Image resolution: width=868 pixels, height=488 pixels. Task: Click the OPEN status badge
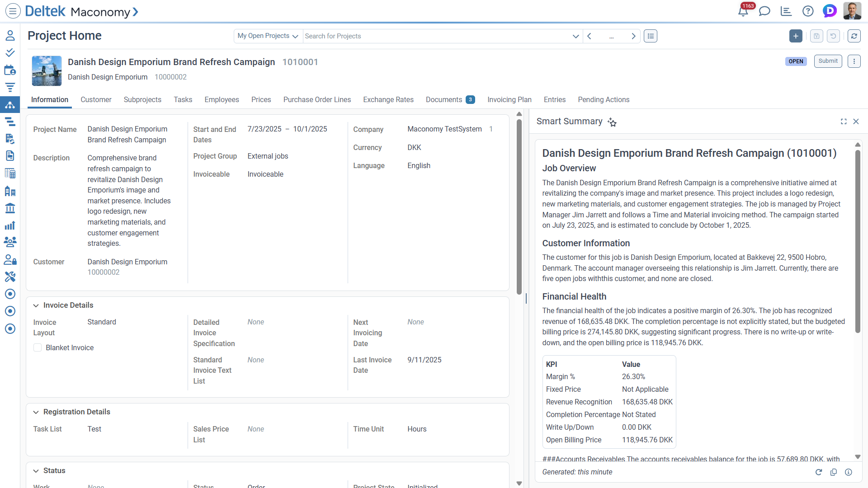coord(796,61)
